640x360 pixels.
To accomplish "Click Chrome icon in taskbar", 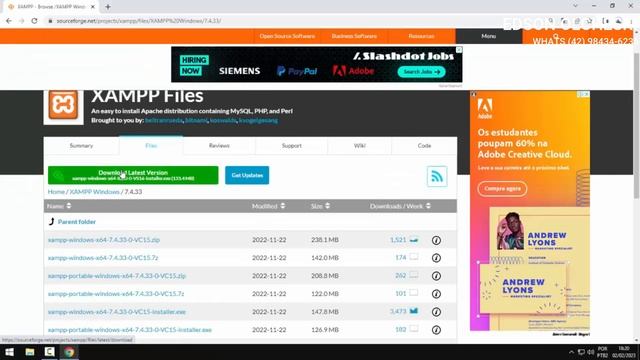I will coord(69,352).
